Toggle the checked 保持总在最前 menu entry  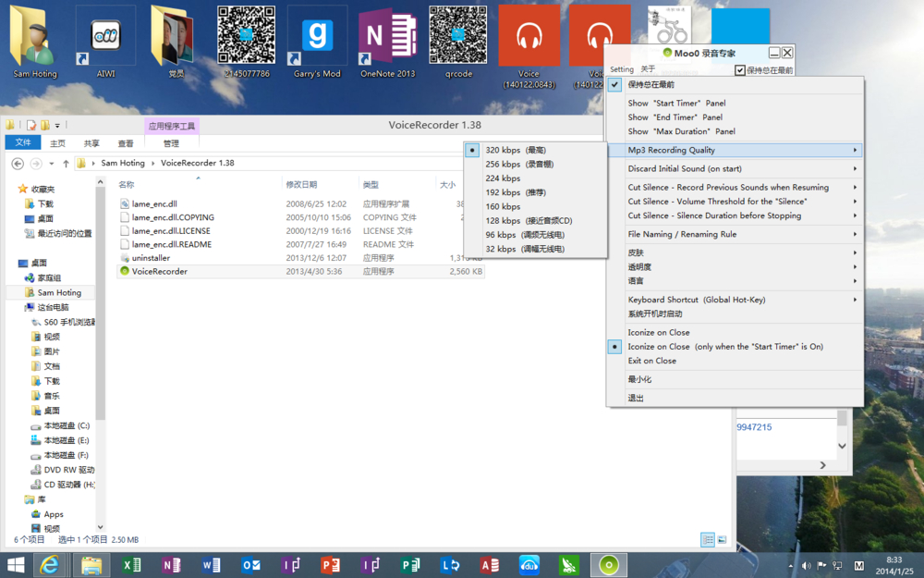[x=736, y=84]
